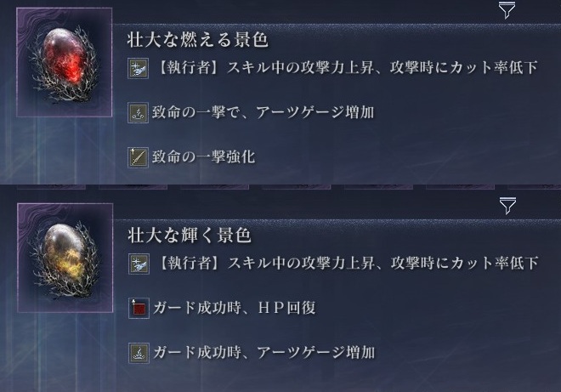Screen dimensions: 561x392
Task: Click the filter funnel above the shining relic
Action: coord(507,205)
